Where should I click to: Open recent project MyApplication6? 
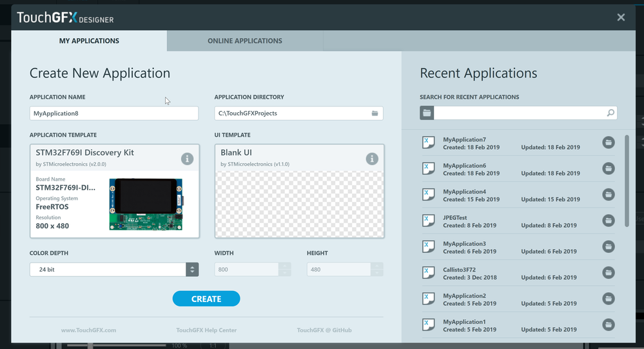point(518,169)
